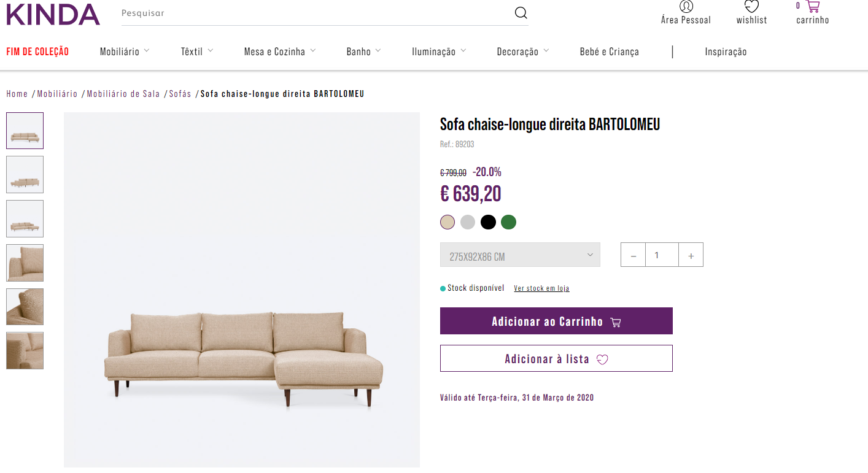Click the Ver stock em loja link
This screenshot has width=868, height=473.
pyautogui.click(x=541, y=288)
